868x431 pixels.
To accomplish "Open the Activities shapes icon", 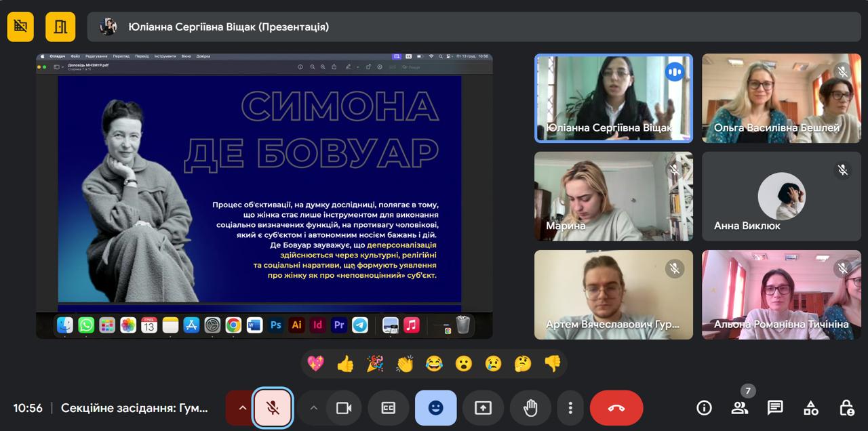I will tap(810, 408).
